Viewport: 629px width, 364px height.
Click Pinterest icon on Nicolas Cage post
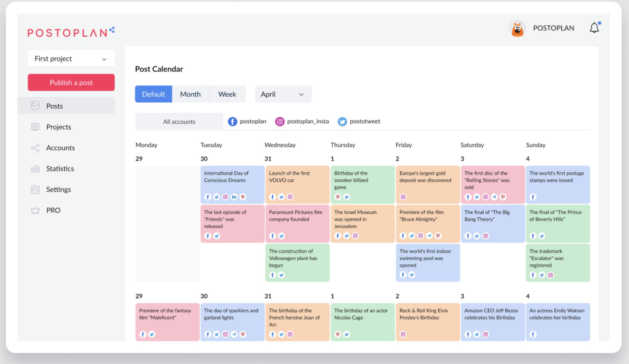point(338,334)
